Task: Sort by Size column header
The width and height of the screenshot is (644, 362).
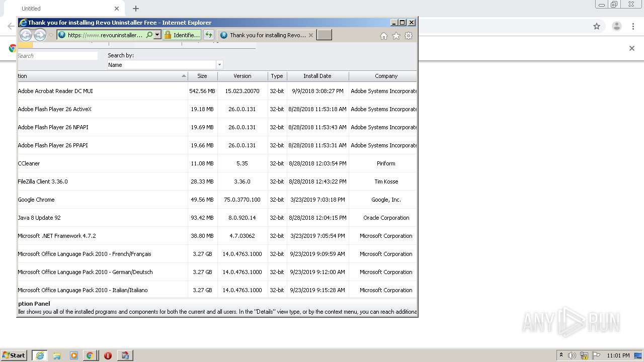Action: click(x=202, y=76)
